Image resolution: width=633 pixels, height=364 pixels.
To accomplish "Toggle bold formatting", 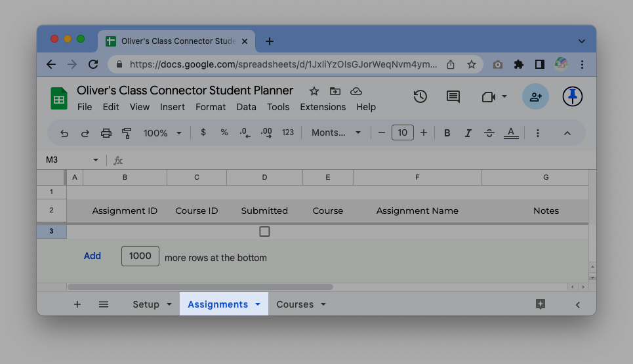I will 447,132.
